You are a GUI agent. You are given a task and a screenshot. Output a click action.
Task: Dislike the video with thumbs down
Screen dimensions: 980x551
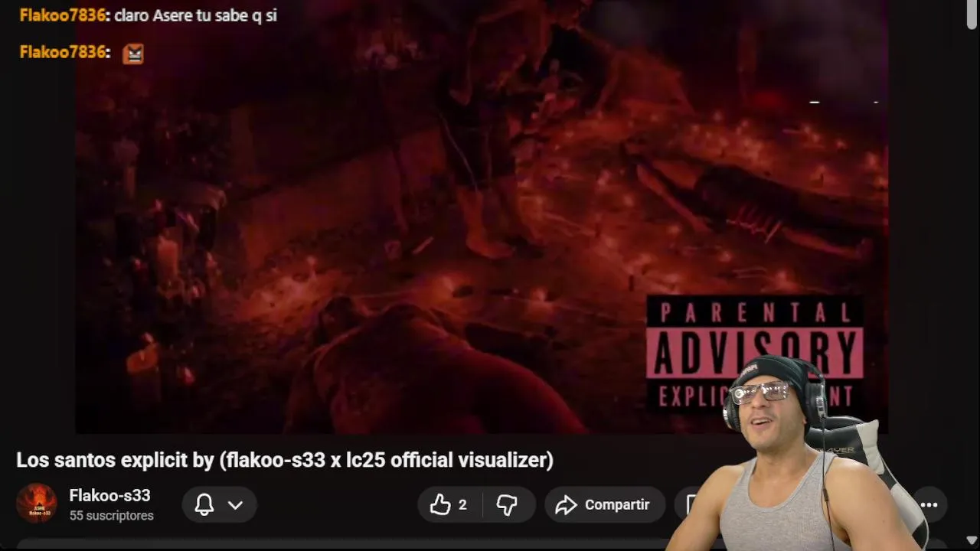(x=507, y=504)
